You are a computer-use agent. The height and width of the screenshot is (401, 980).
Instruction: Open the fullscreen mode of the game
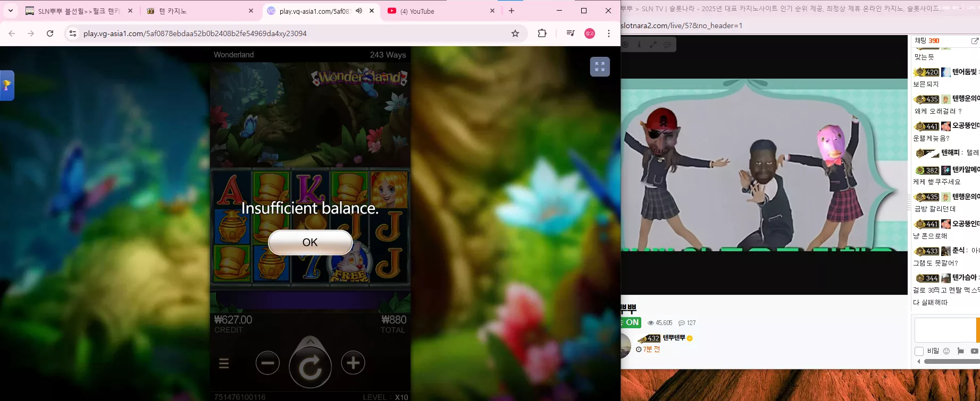600,66
